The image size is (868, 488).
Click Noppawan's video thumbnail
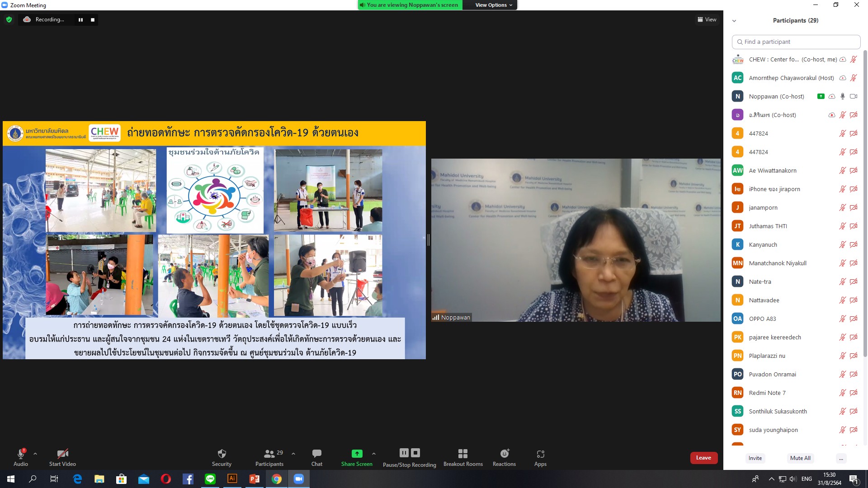[x=576, y=240]
